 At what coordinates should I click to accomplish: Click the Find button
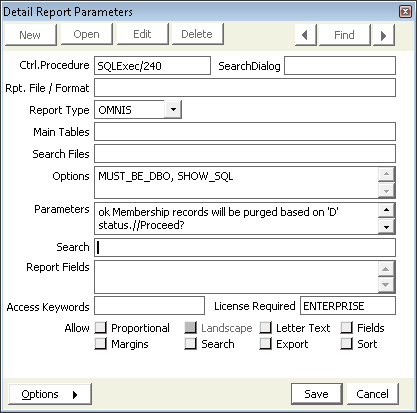344,35
